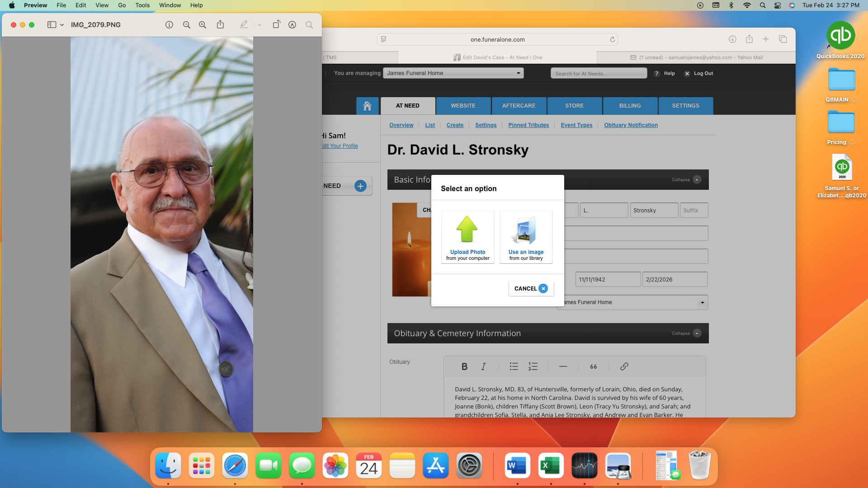Image resolution: width=868 pixels, height=488 pixels.
Task: Open Preview sidebar view dropdown chevron
Action: tap(62, 25)
